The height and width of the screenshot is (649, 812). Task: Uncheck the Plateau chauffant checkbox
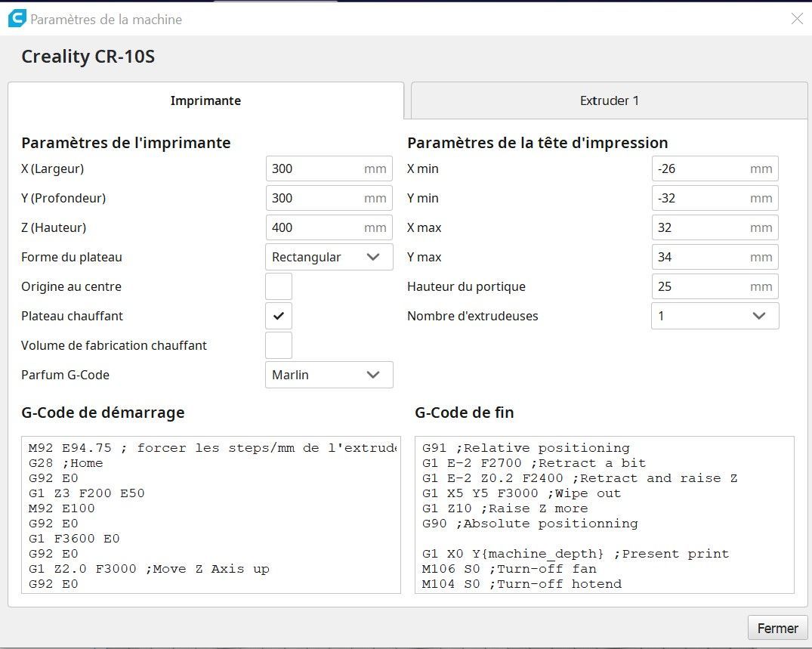[x=279, y=316]
